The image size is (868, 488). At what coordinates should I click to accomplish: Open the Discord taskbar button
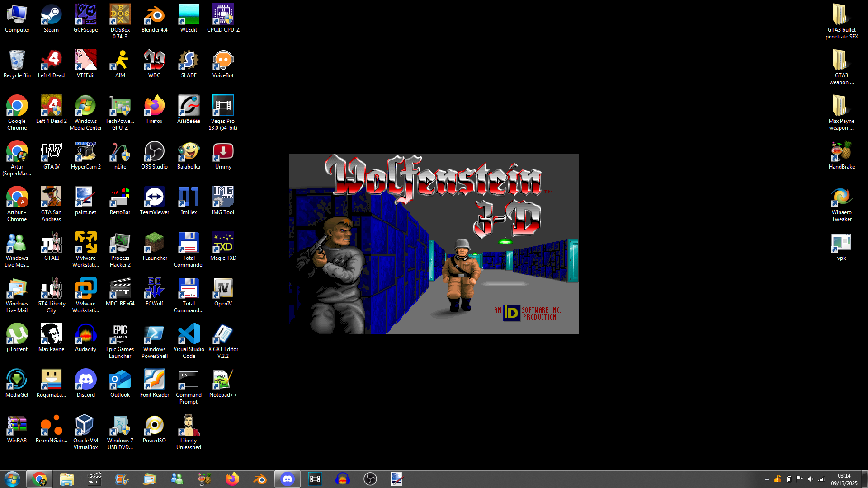(288, 479)
